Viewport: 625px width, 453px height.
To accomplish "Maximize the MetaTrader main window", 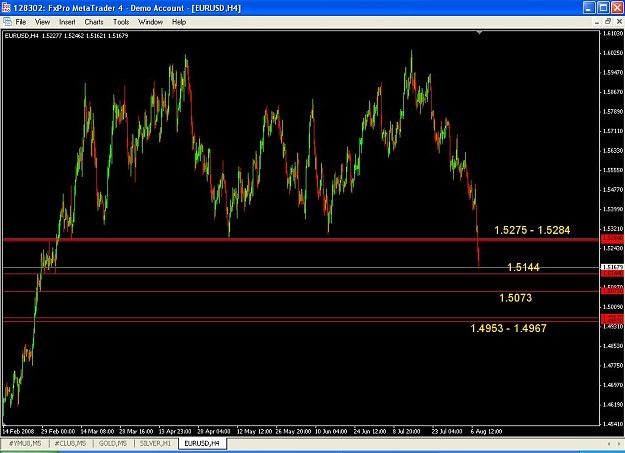I will point(604,8).
